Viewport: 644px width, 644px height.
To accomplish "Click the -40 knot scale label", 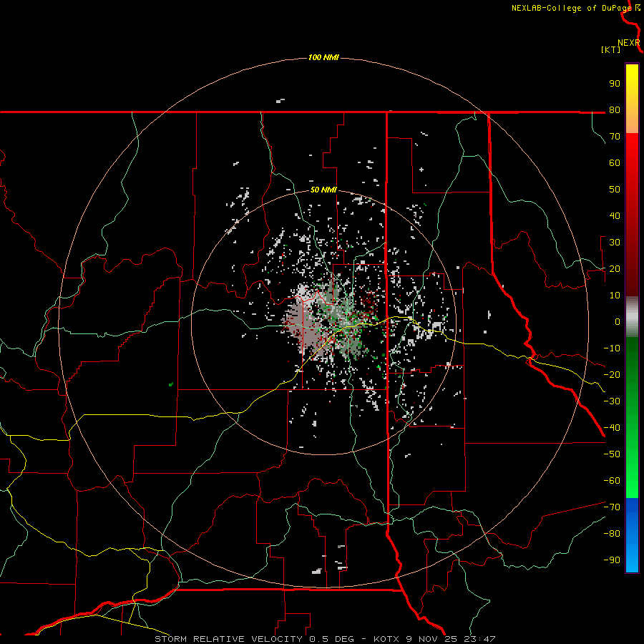I will click(612, 428).
